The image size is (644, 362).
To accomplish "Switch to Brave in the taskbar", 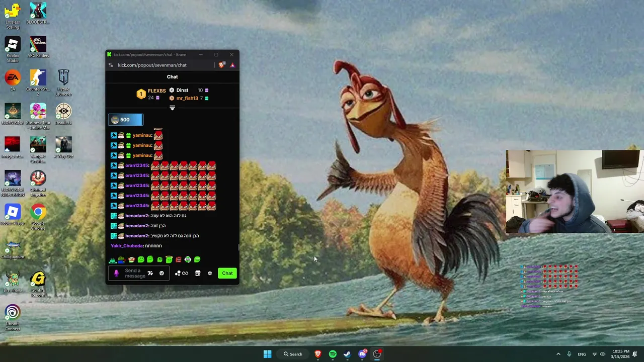I will [x=318, y=354].
